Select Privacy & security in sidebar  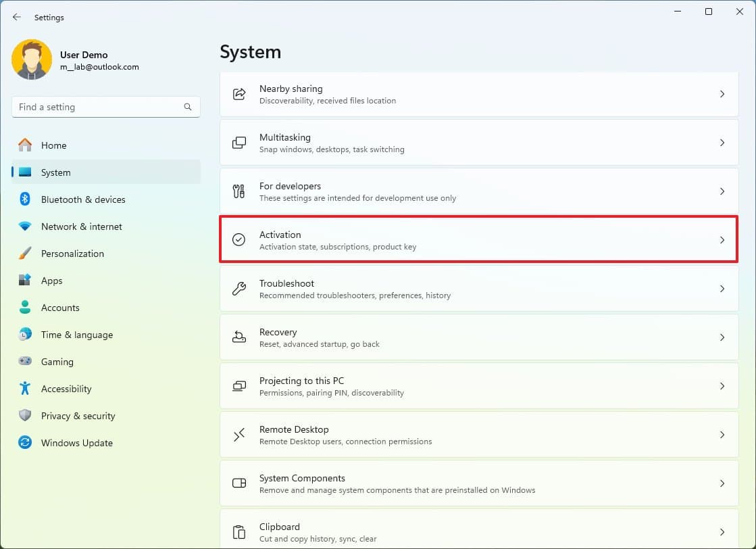coord(78,416)
